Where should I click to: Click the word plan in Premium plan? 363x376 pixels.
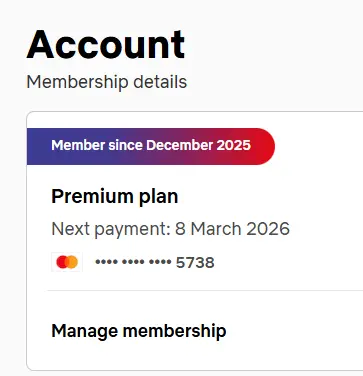(158, 198)
